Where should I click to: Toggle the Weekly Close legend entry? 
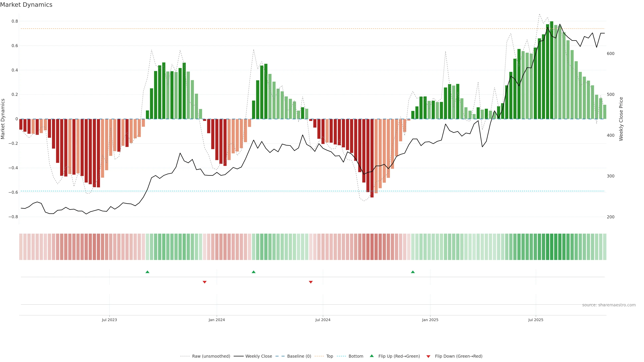tap(258, 356)
